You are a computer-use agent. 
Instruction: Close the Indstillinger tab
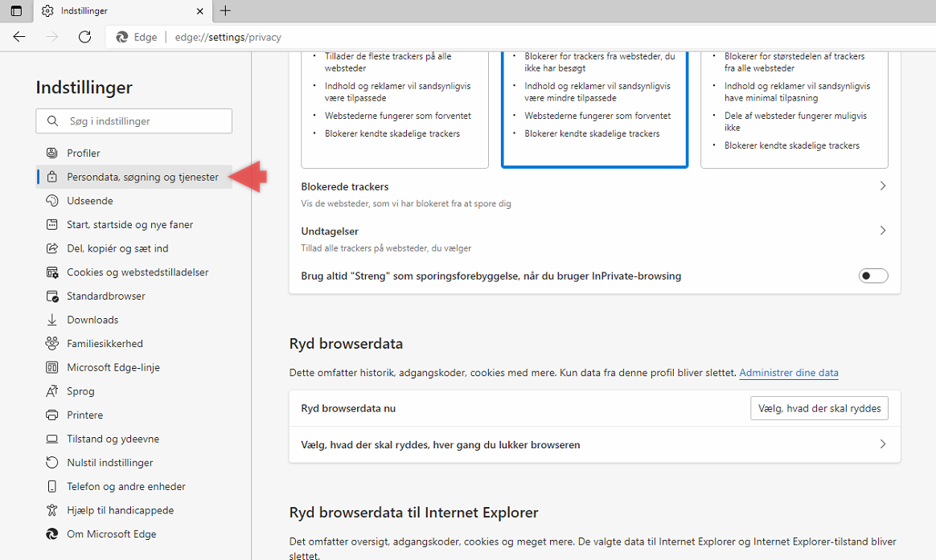click(x=200, y=10)
